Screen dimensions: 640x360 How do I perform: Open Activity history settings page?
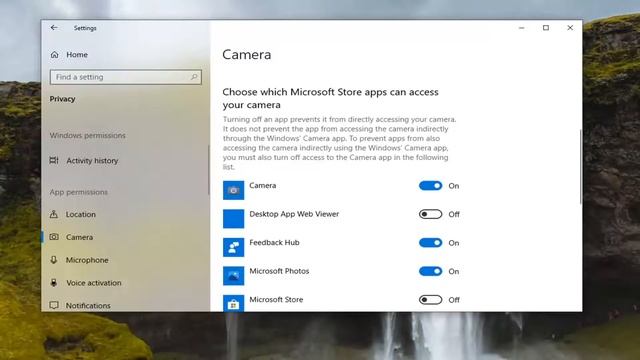92,161
